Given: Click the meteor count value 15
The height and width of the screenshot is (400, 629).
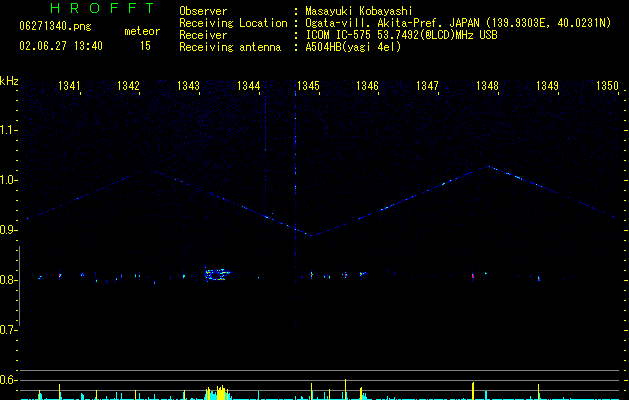Looking at the screenshot, I should coord(145,46).
